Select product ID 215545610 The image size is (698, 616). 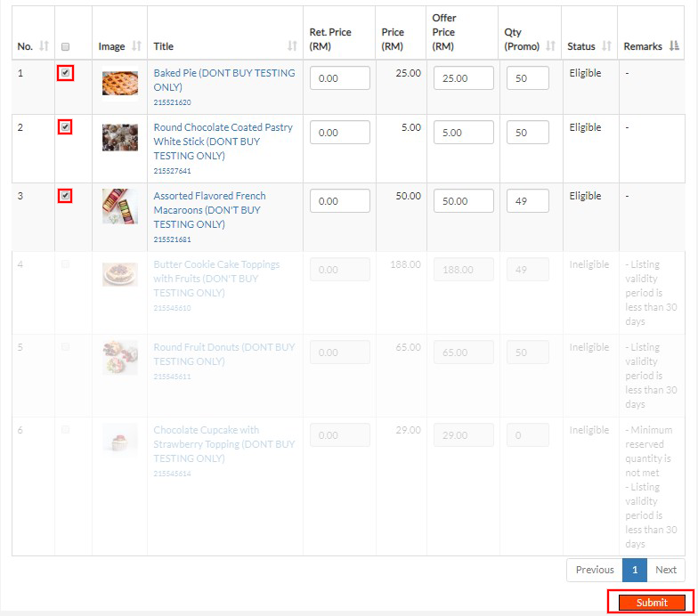[x=173, y=308]
